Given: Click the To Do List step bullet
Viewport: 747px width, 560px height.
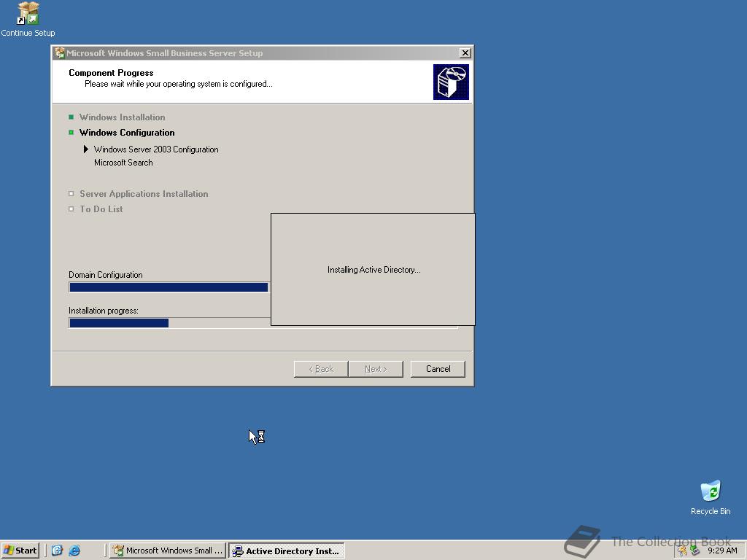Looking at the screenshot, I should point(71,209).
